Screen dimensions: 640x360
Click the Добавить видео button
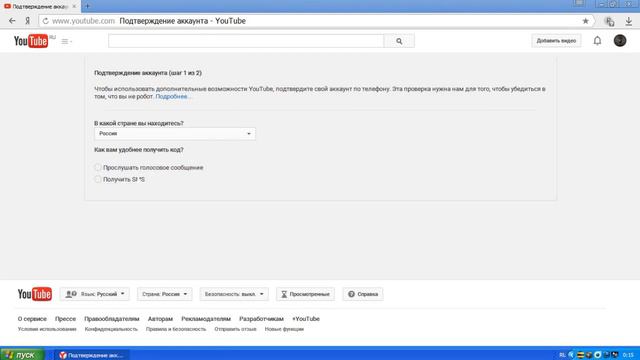coord(556,41)
